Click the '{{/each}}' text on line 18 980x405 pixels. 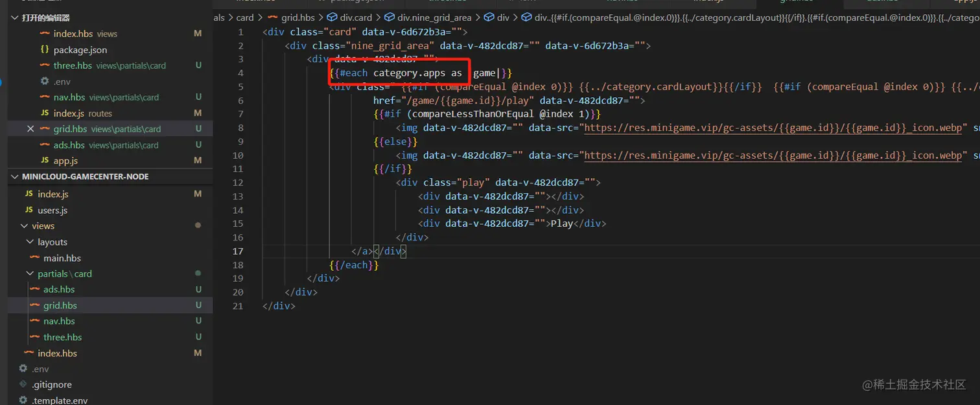coord(354,265)
